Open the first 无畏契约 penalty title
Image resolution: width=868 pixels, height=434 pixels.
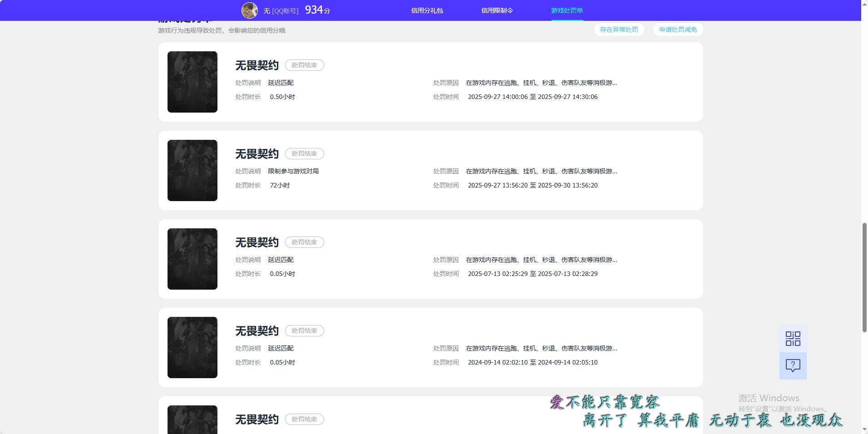tap(256, 65)
